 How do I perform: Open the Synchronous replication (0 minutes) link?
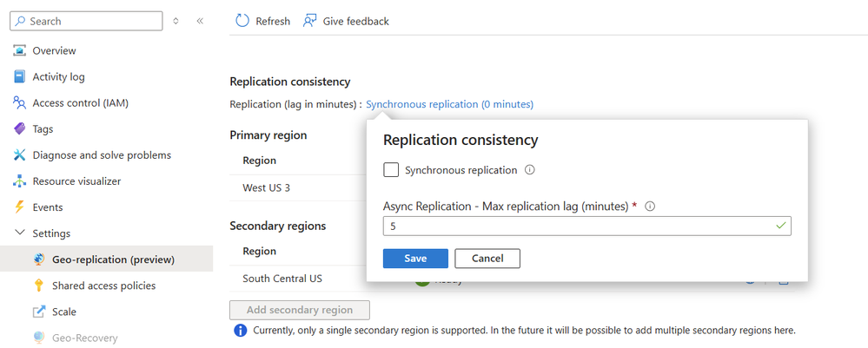(x=449, y=104)
